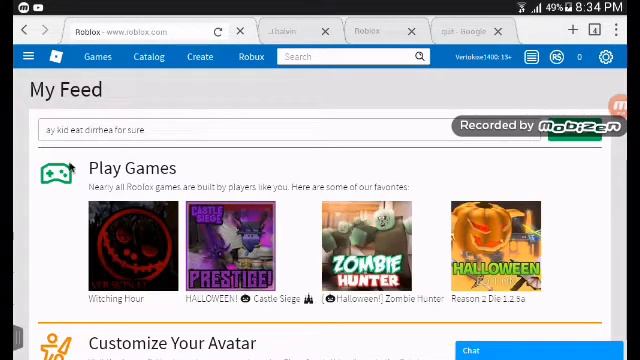
Task: Close the third Roblox tab
Action: [x=411, y=31]
